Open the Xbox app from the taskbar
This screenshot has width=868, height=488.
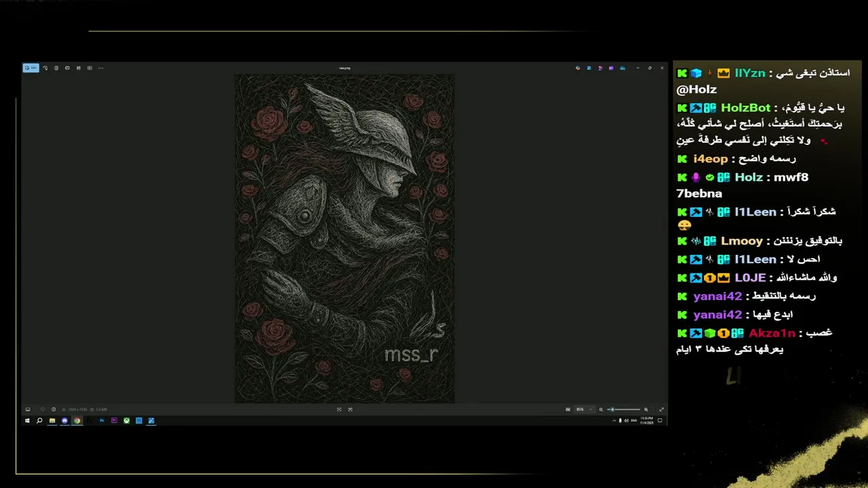tap(126, 420)
